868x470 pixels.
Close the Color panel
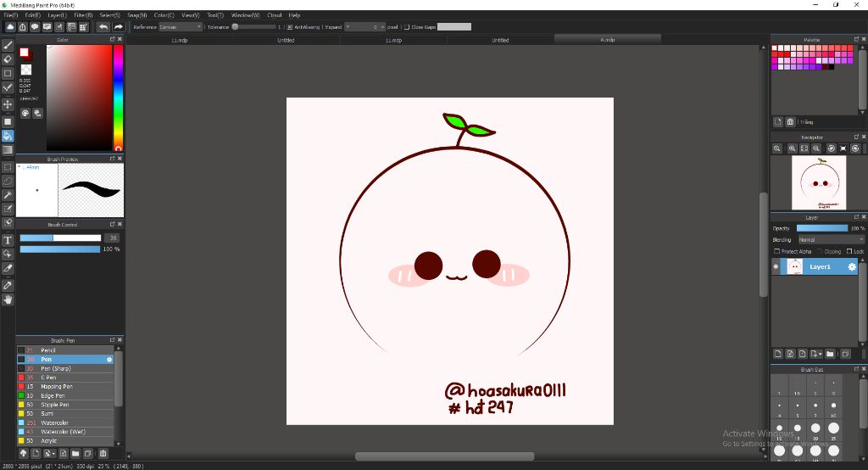[120, 39]
